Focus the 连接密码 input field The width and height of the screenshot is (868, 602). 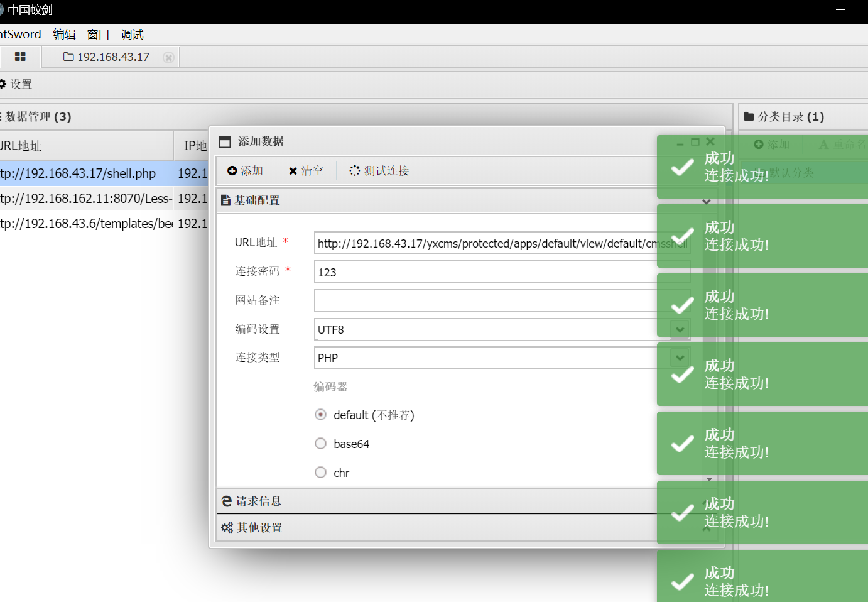coord(502,272)
